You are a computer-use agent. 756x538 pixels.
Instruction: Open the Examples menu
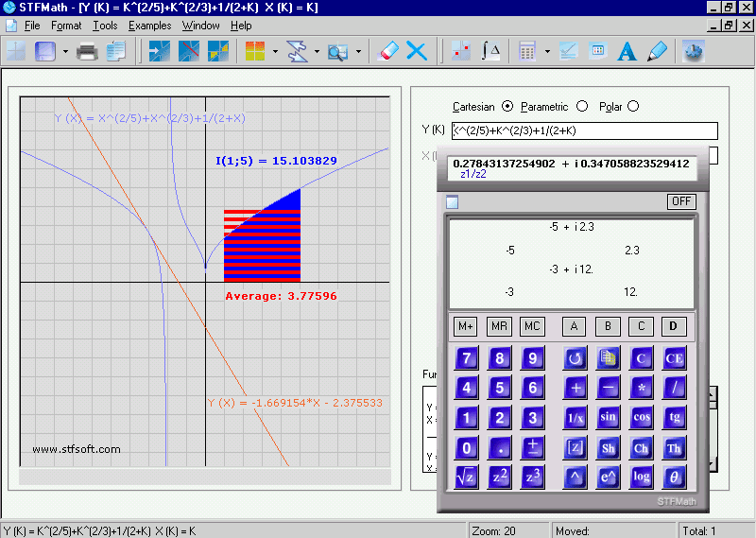(149, 26)
